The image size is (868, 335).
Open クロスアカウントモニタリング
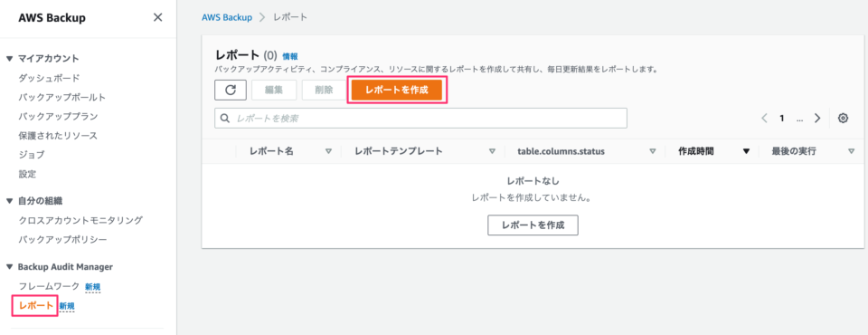(x=80, y=220)
